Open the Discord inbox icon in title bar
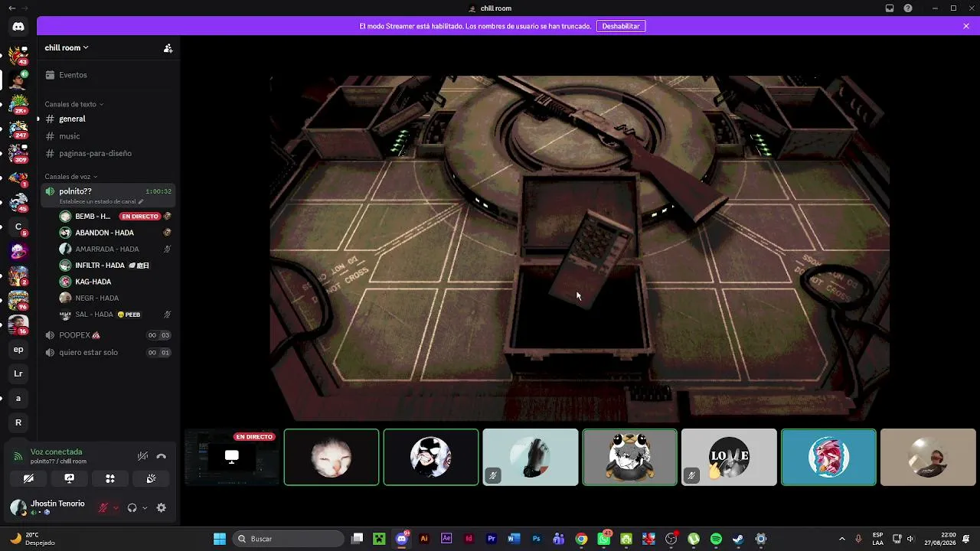 tap(890, 8)
